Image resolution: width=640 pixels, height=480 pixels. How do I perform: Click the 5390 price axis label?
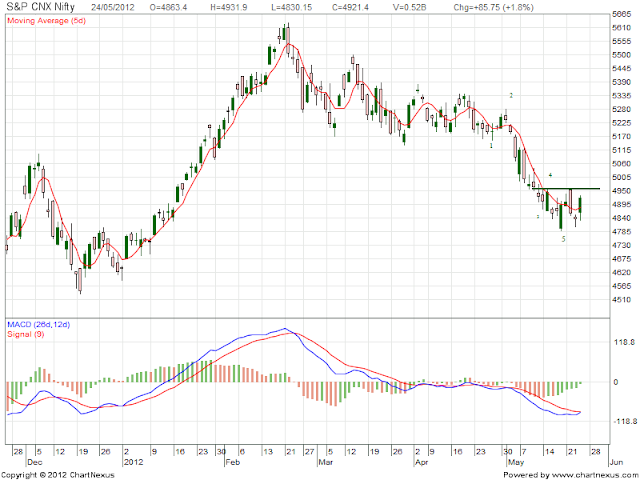[x=622, y=82]
